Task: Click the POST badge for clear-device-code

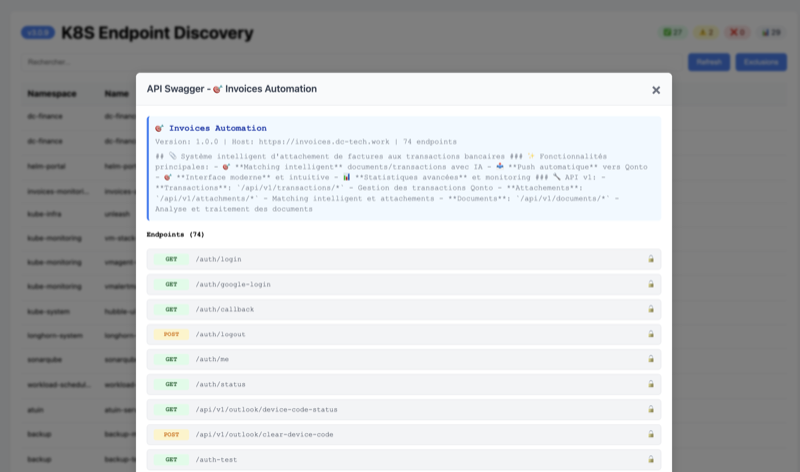Action: click(x=171, y=434)
